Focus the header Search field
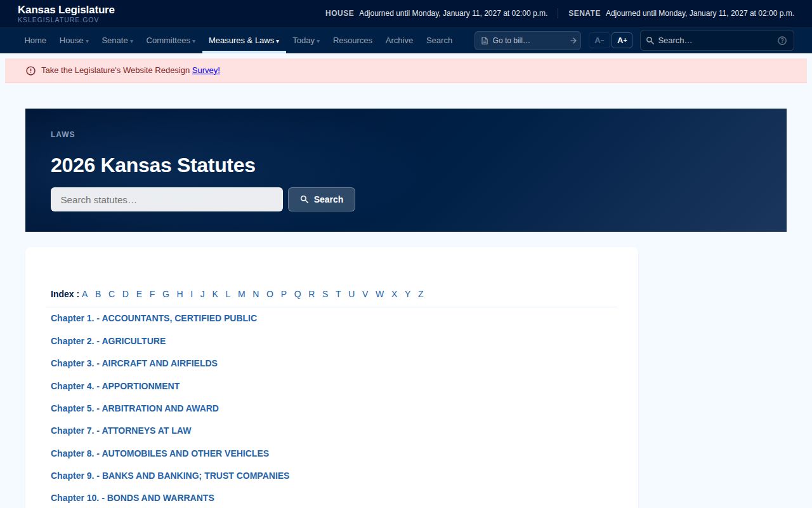 pos(717,41)
